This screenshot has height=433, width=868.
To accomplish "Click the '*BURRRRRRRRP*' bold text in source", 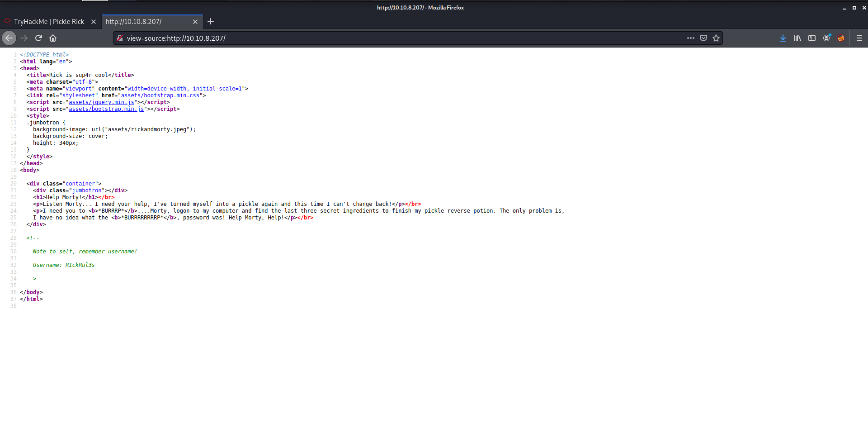I will point(142,218).
